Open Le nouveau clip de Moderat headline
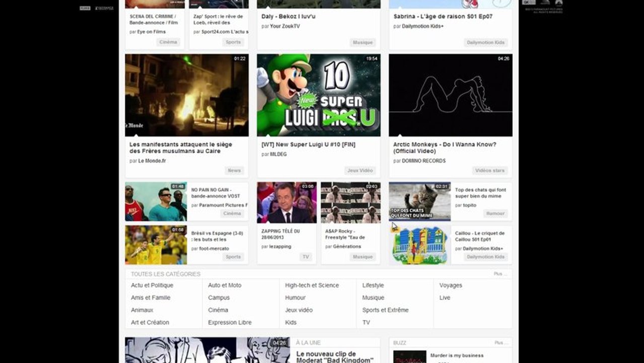The width and height of the screenshot is (644, 363). pos(335,357)
